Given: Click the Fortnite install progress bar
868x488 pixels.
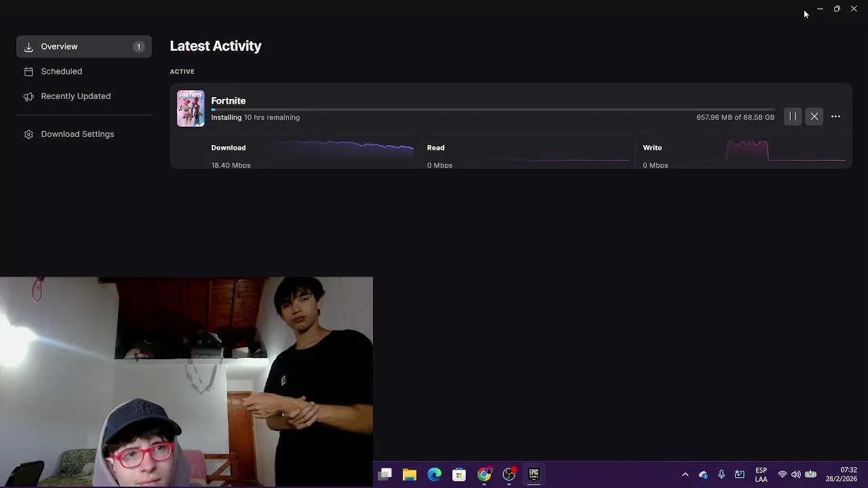Looking at the screenshot, I should click(492, 109).
